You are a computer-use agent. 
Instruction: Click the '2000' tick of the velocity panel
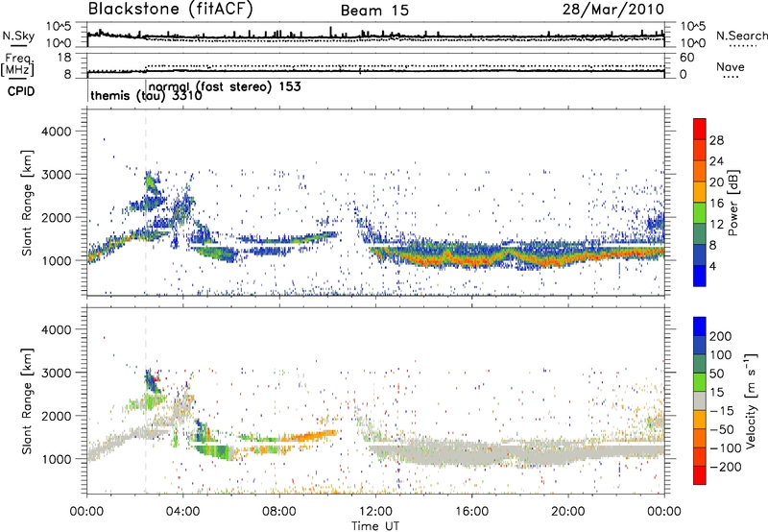(x=56, y=416)
